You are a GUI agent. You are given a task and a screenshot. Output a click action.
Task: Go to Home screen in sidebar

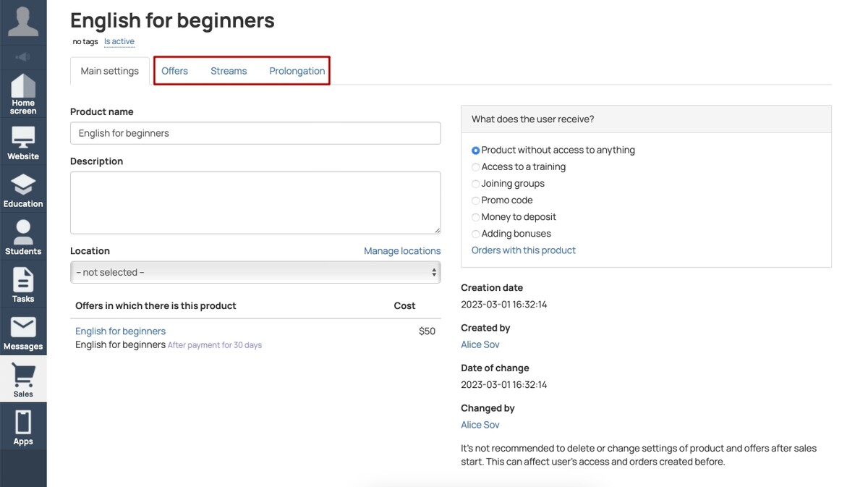point(23,94)
